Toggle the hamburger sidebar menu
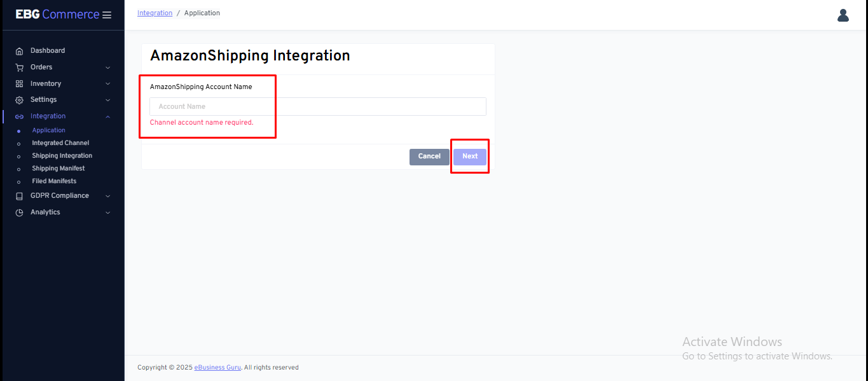 107,15
